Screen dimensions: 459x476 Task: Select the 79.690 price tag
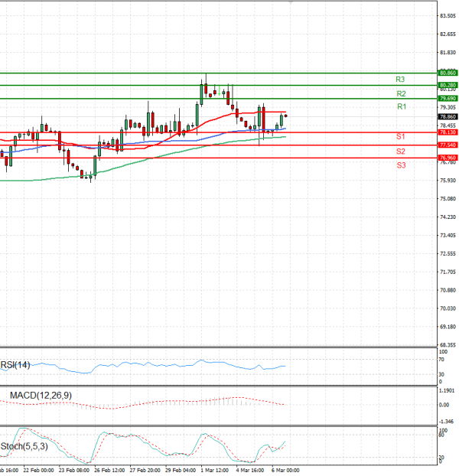coord(448,99)
